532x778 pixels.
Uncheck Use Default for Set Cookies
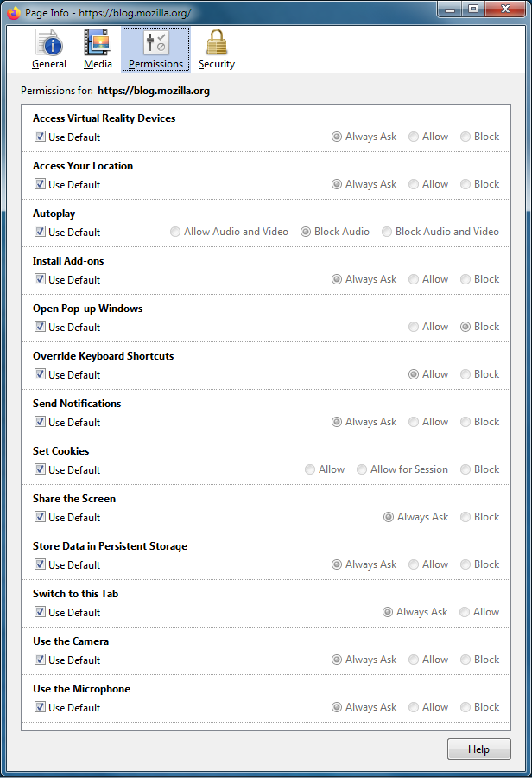pos(40,469)
